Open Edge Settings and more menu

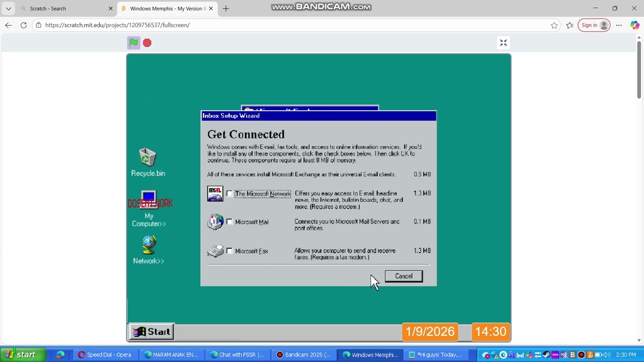(x=619, y=25)
